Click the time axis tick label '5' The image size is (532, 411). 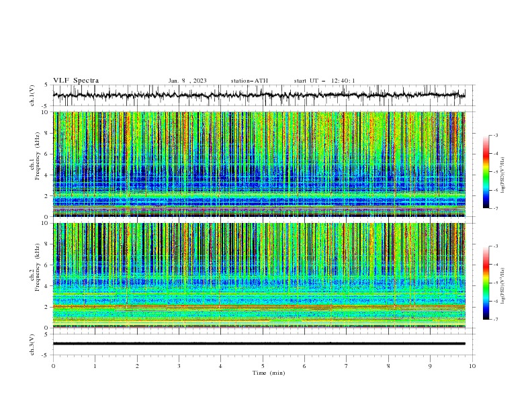263,366
